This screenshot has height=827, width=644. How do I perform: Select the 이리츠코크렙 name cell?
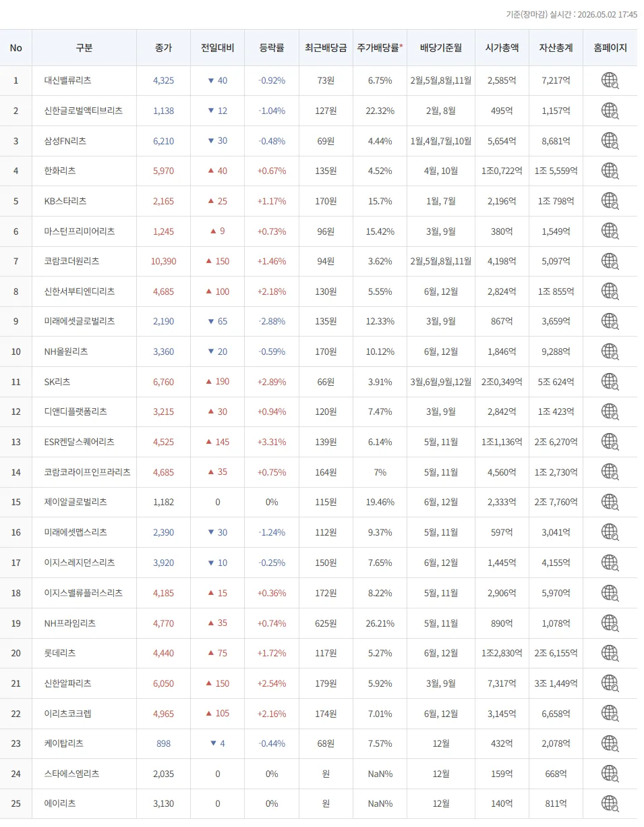[x=84, y=713]
